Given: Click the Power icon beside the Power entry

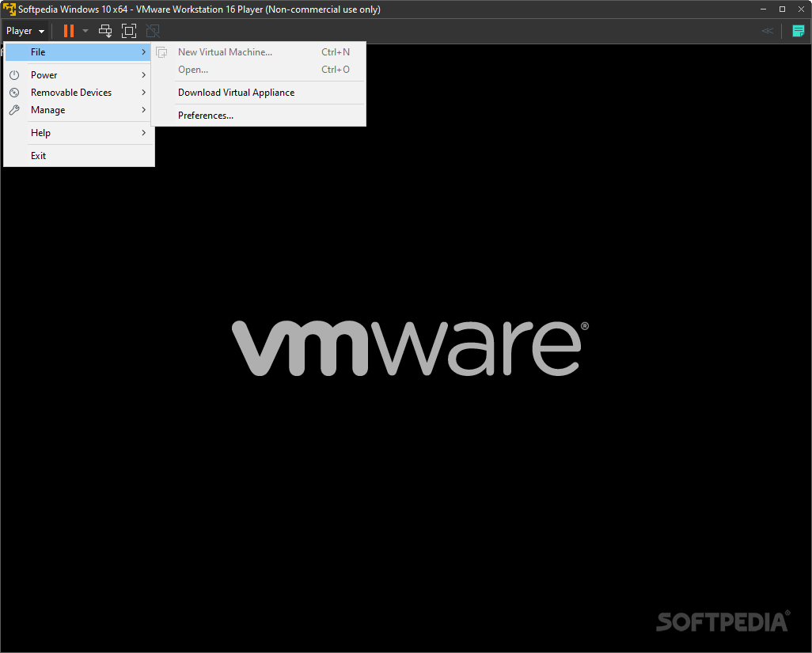Looking at the screenshot, I should tap(14, 74).
